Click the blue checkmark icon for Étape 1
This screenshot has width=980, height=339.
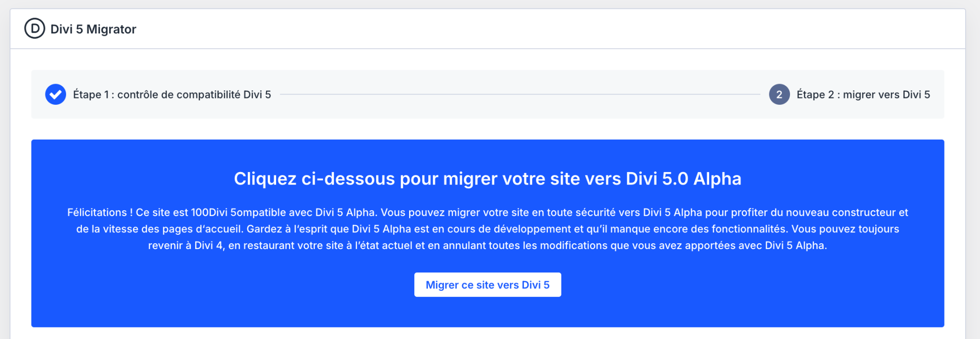(x=56, y=94)
